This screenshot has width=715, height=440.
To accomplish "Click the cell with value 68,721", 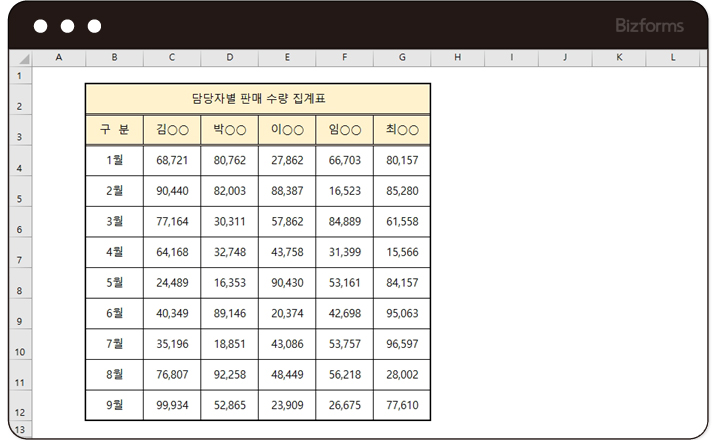I will click(172, 160).
